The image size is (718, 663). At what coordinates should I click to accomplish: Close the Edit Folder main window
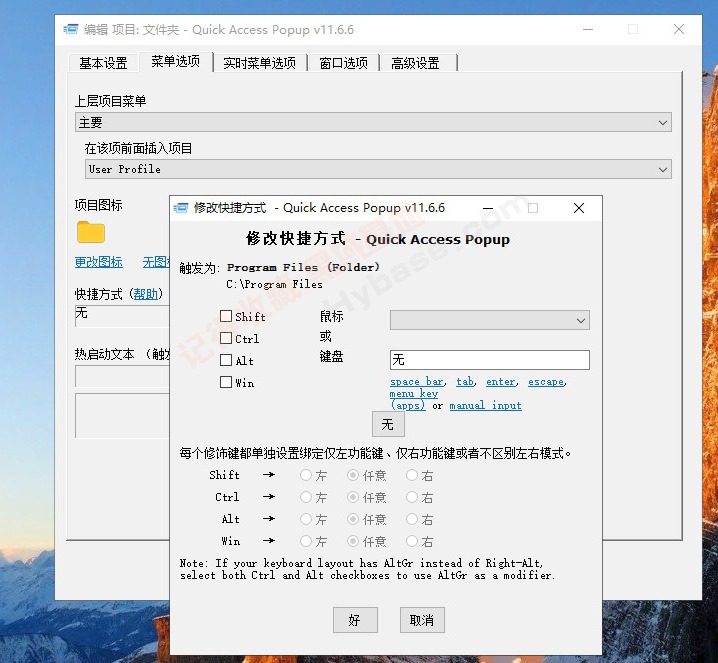pos(679,29)
